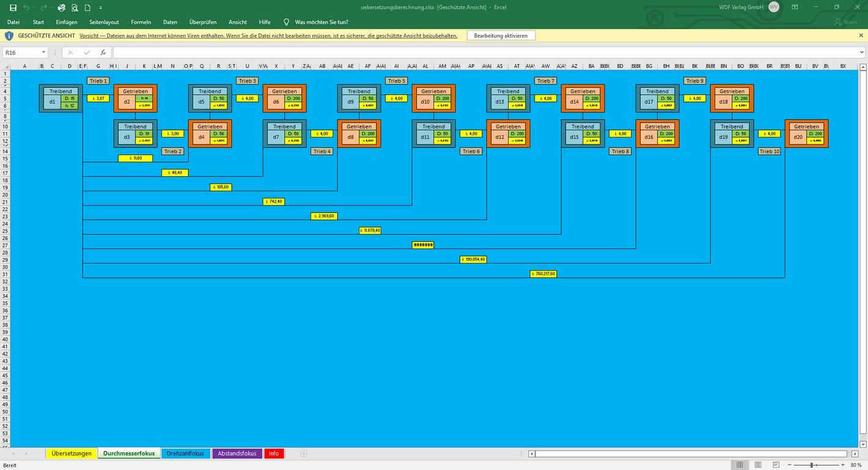Screen dimensions: 868x470
Task: Click the 'Bearbeitung aktivieren' button
Action: [x=501, y=35]
